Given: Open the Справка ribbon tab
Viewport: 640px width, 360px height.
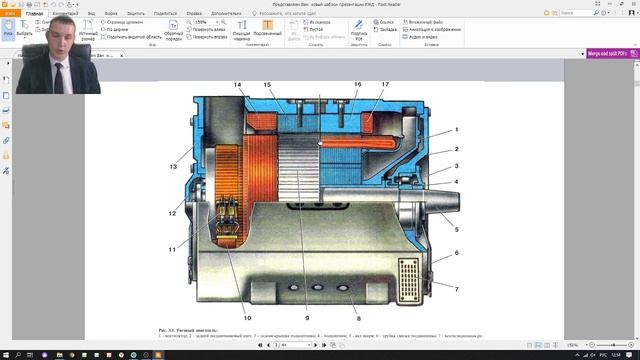Looking at the screenshot, I should pos(194,13).
